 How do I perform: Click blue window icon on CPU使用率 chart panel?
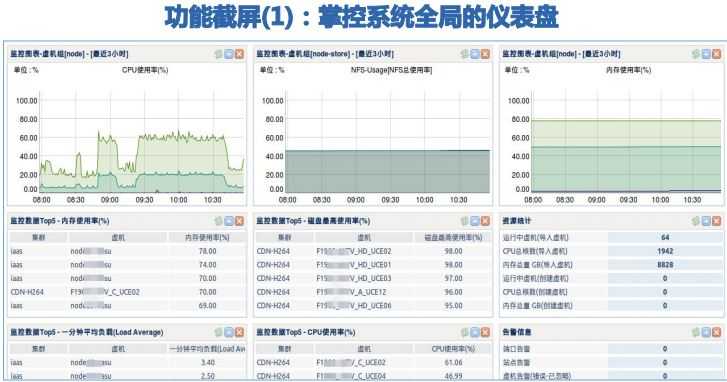tap(229, 54)
